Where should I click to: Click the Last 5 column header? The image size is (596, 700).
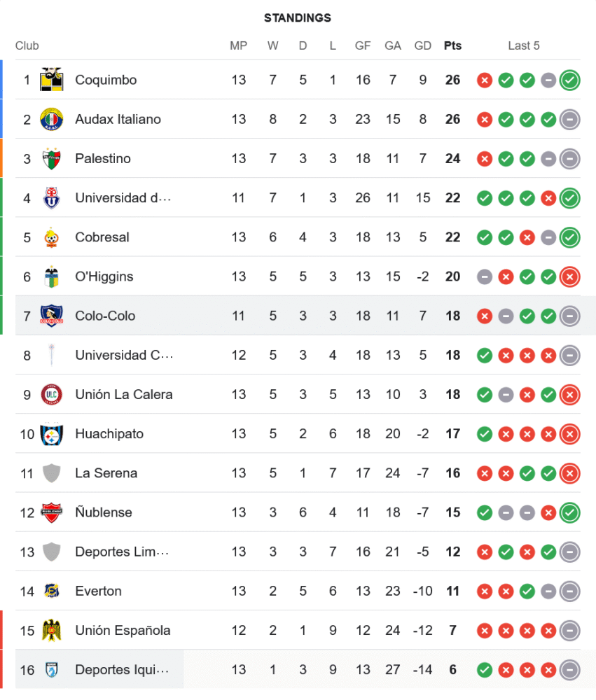pos(524,46)
